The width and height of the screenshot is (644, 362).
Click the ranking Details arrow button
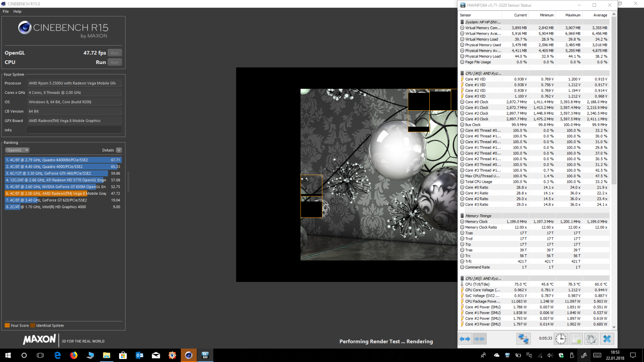(x=119, y=150)
